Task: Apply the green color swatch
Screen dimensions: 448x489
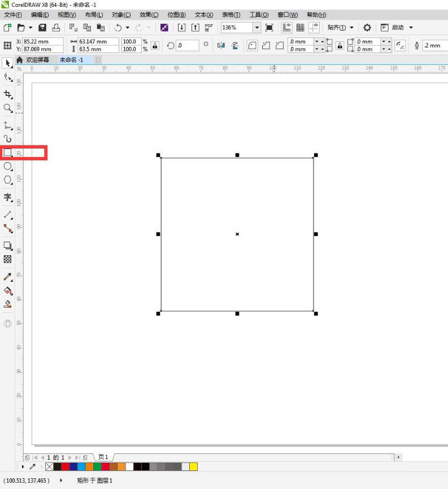Action: pyautogui.click(x=97, y=466)
